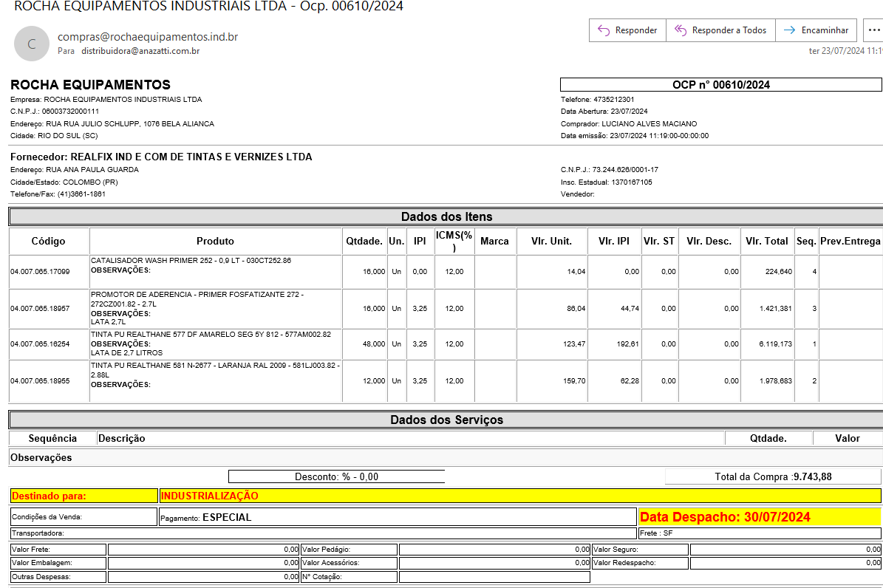The height and width of the screenshot is (588, 883).
Task: Click the yellow INDUSTRIALIZAÇÃO field
Action: point(519,496)
